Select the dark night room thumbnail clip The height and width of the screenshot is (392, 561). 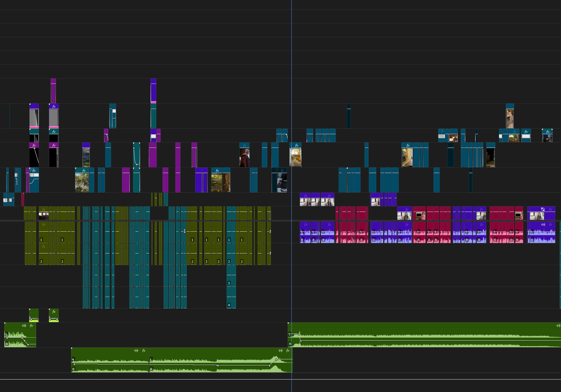tap(491, 155)
